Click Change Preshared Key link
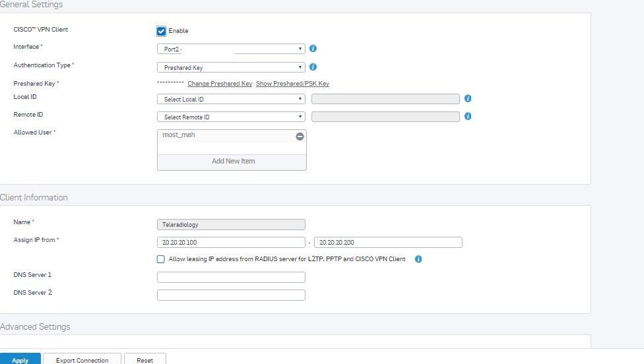Screen dimensions: 644x364 tap(220, 84)
